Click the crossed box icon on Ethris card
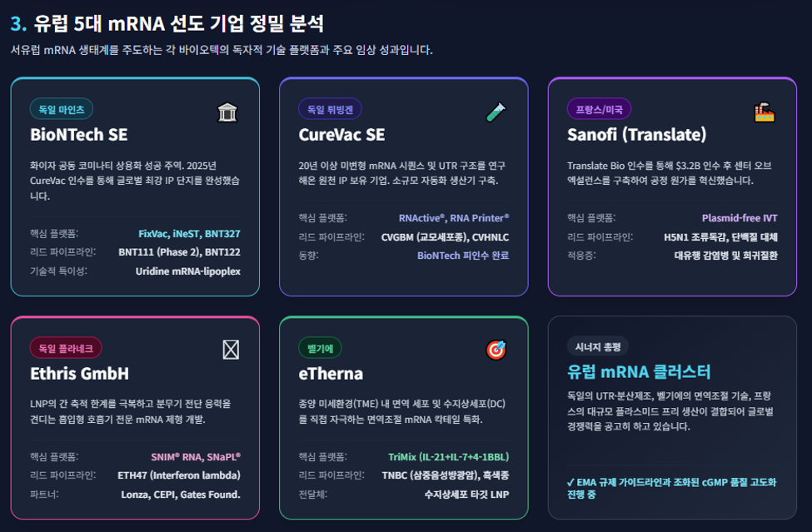 231,350
